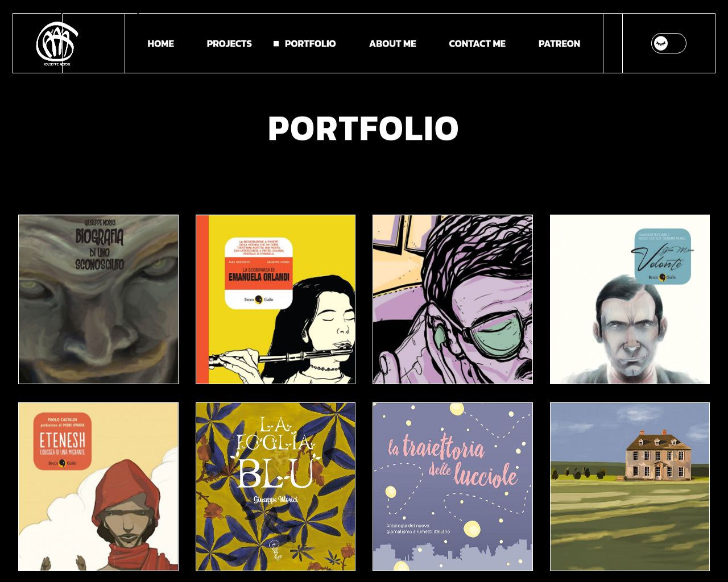
Task: Toggle the dark/light mode switch
Action: point(668,43)
